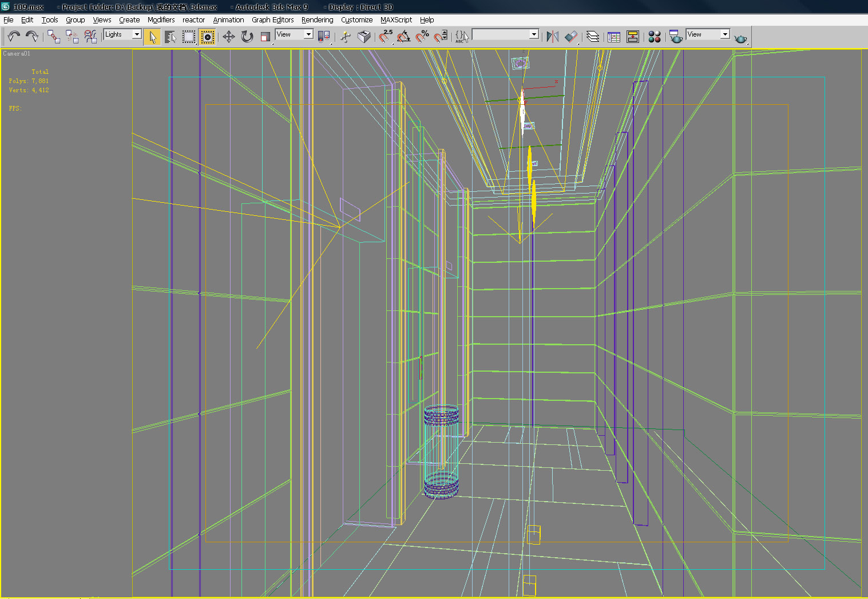Click the Unlink Selection icon

pos(72,37)
